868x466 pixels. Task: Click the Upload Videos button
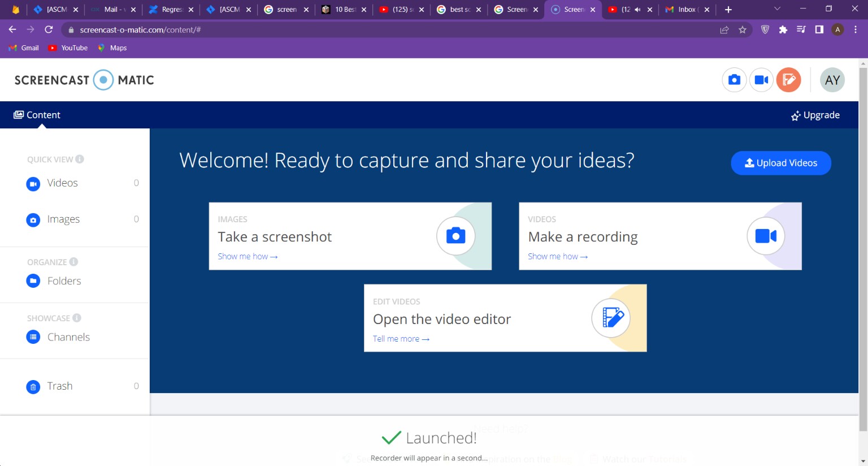coord(781,163)
